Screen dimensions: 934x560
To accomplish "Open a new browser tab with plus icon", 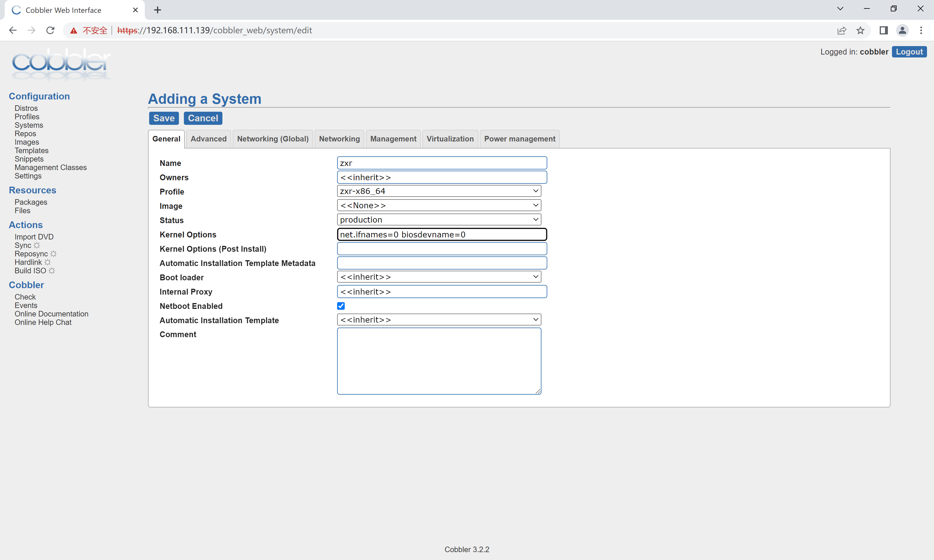I will click(158, 10).
